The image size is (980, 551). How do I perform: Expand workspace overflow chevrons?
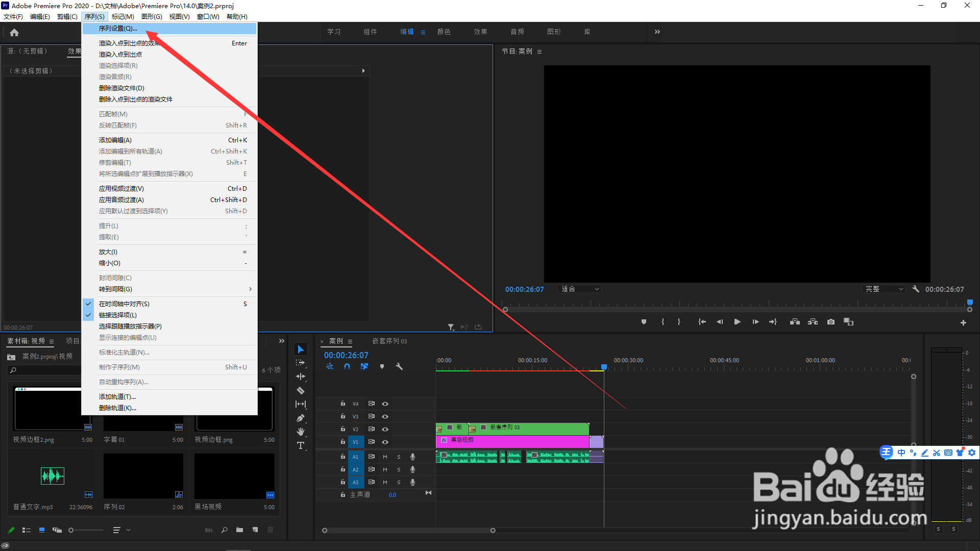[657, 32]
